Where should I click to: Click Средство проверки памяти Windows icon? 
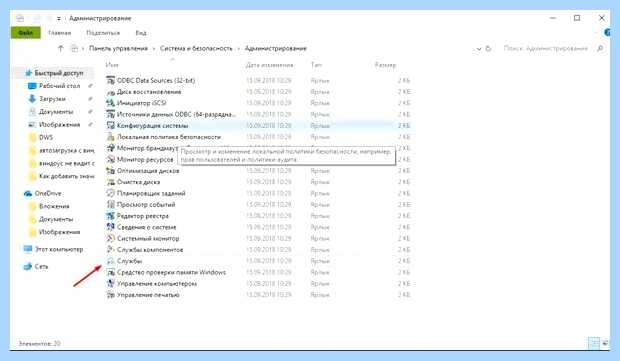point(111,272)
